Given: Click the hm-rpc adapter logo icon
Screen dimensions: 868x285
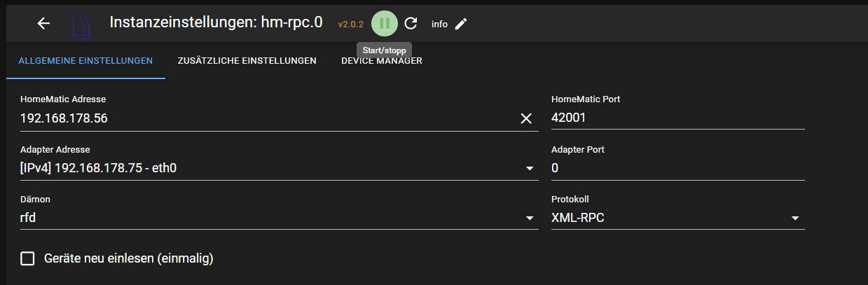Looking at the screenshot, I should pyautogui.click(x=83, y=23).
